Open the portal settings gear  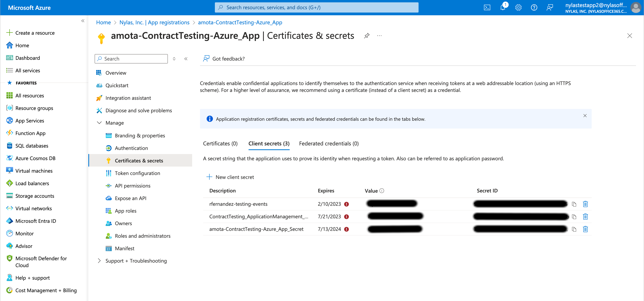pyautogui.click(x=518, y=7)
